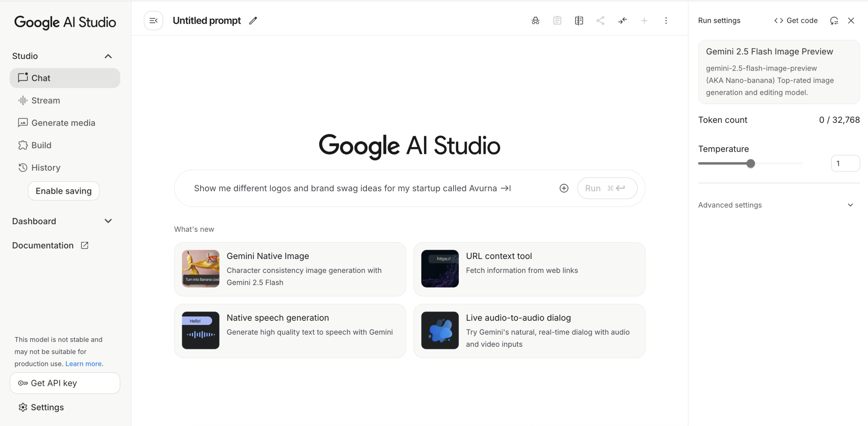Screen dimensions: 868x426
Task: Click the Get API key button
Action: 65,383
